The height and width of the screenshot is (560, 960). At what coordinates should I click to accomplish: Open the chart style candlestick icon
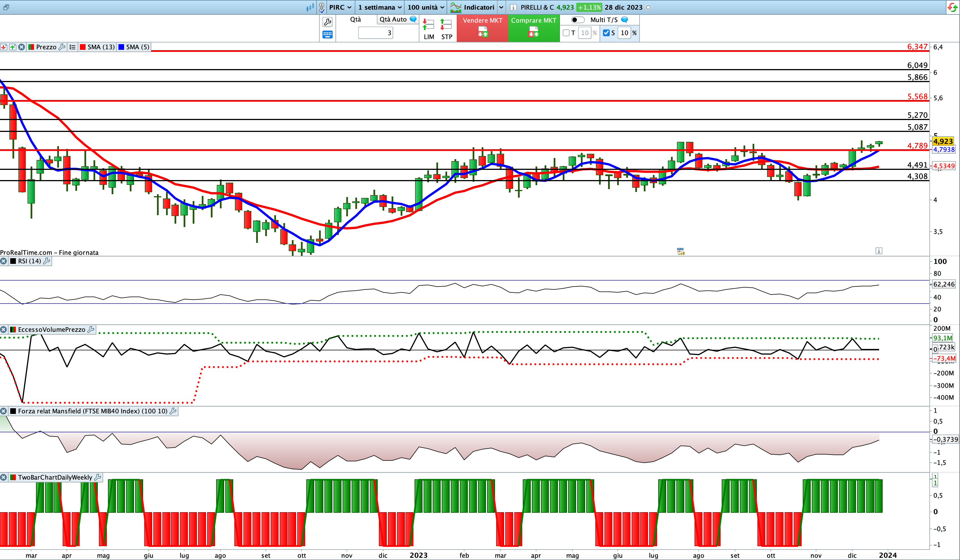coord(310,7)
